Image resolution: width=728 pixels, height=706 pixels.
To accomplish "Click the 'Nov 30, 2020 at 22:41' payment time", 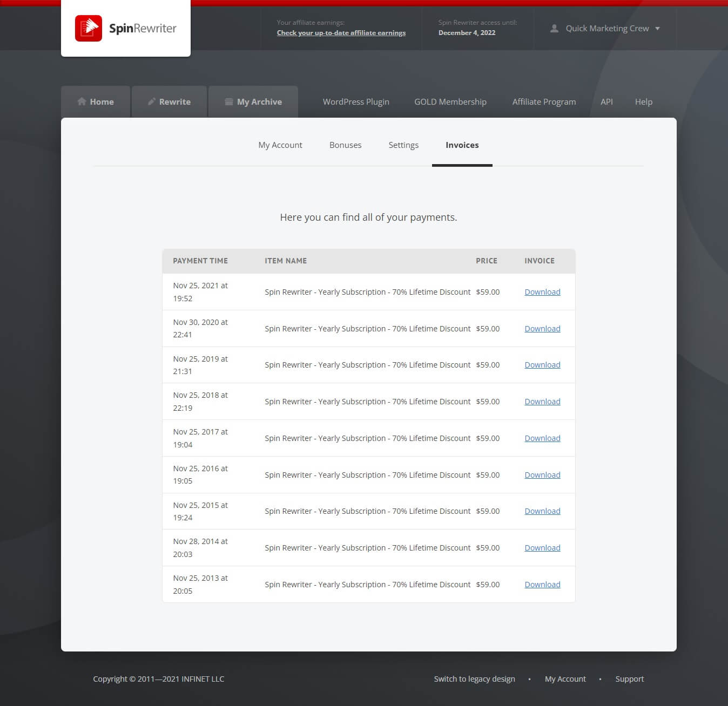I will pos(200,329).
